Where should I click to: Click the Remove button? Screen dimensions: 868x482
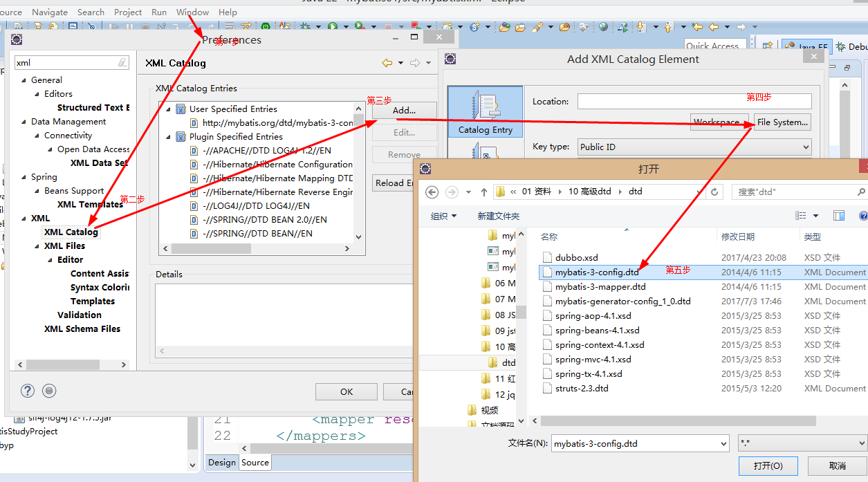404,155
